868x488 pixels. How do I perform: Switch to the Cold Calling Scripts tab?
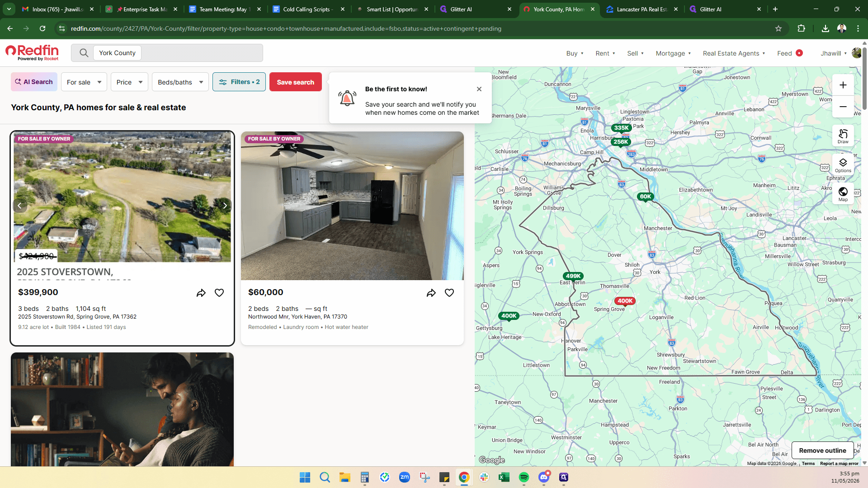coord(308,9)
